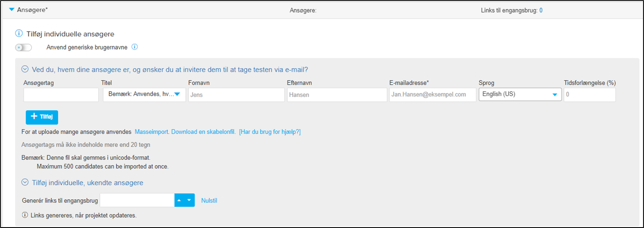Click the E-mailadresse input field
This screenshot has width=644, height=228.
pyautogui.click(x=432, y=95)
